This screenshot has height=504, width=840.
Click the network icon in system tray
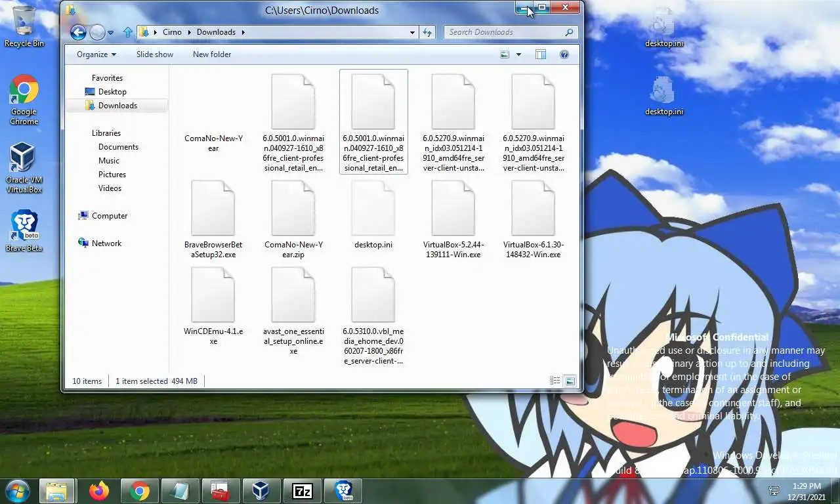coord(774,491)
